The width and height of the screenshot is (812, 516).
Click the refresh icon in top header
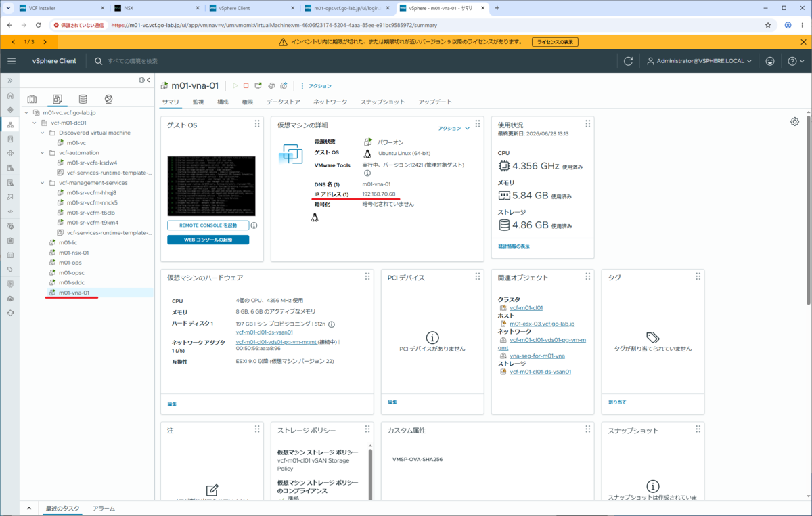628,61
